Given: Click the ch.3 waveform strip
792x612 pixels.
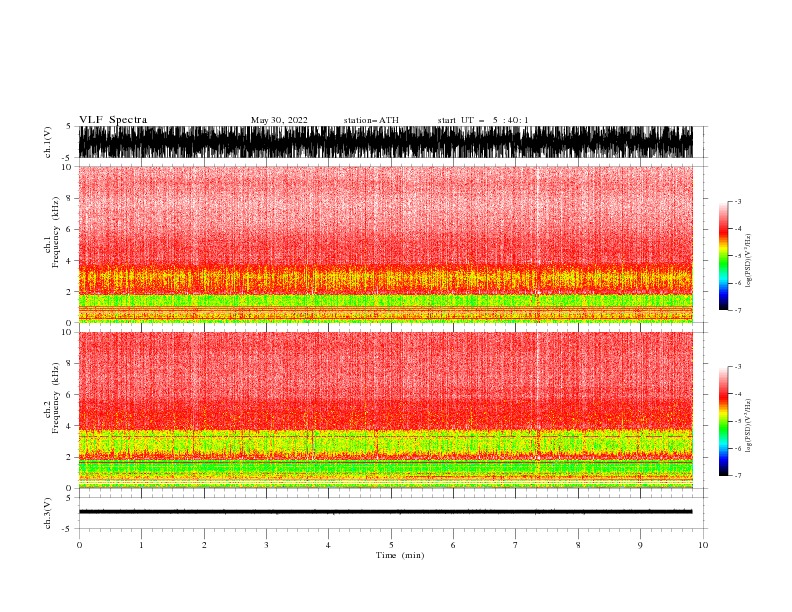Looking at the screenshot, I should tap(385, 512).
